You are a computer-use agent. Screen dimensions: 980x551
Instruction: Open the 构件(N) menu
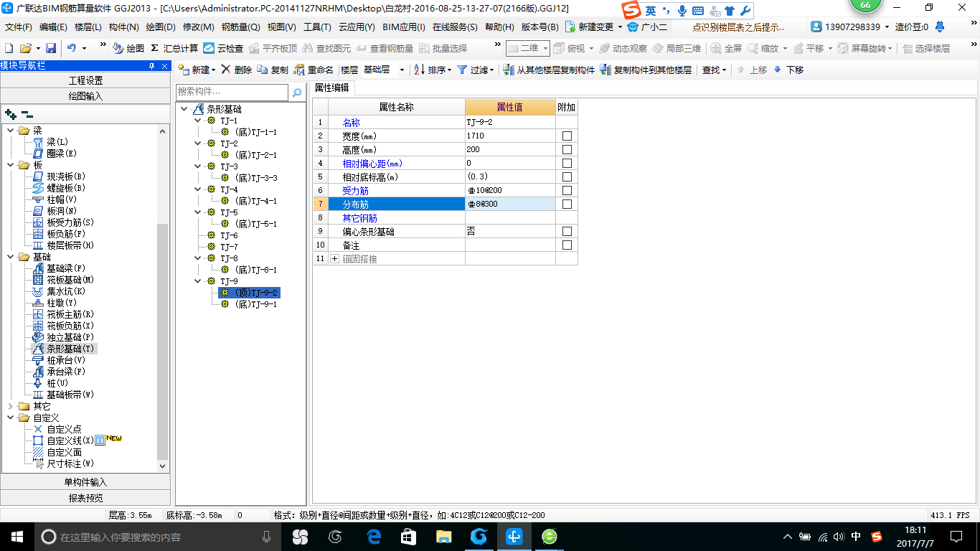[x=123, y=27]
